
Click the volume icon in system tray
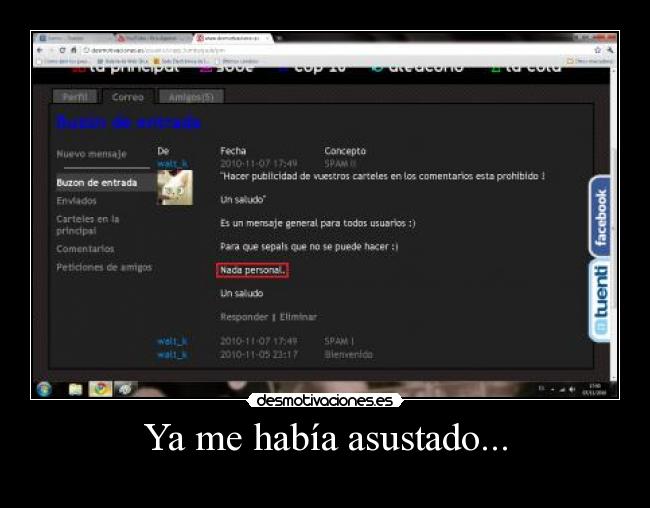(x=572, y=389)
